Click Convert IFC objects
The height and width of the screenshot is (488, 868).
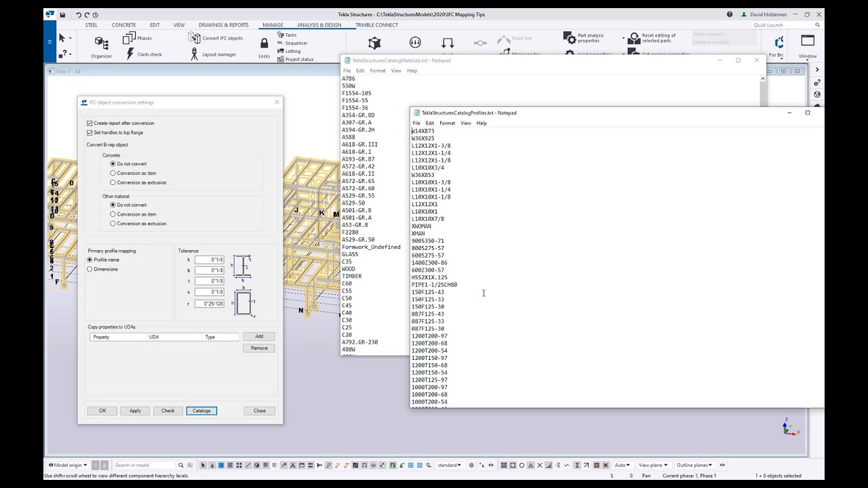216,38
